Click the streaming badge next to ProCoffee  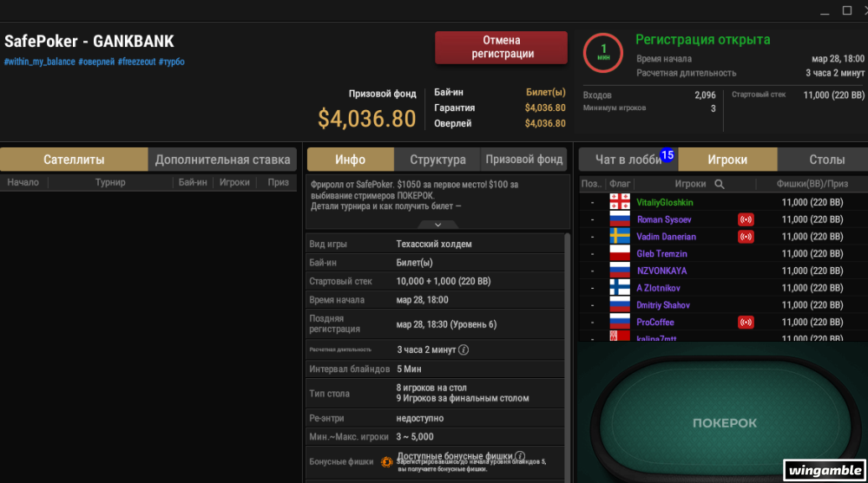746,322
